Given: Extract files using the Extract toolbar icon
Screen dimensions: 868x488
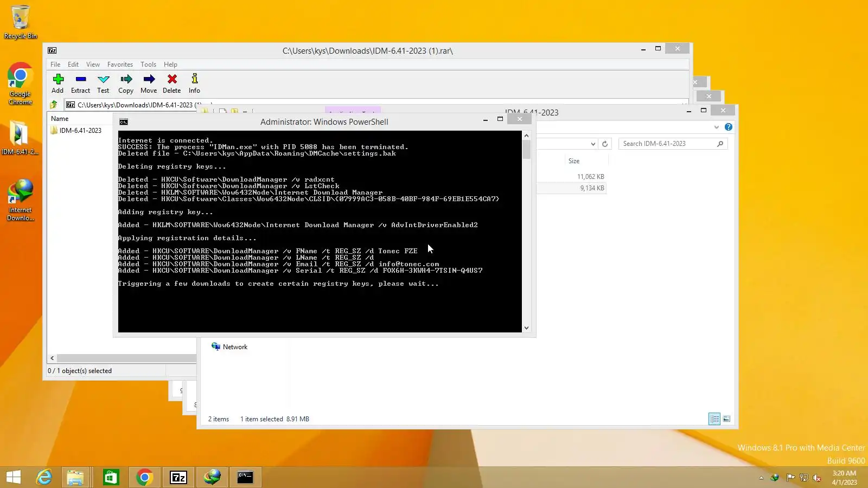Looking at the screenshot, I should [x=81, y=84].
